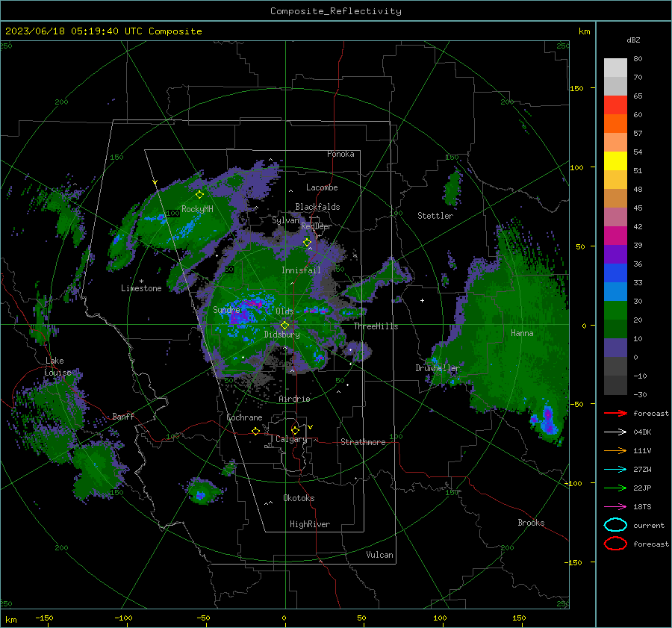Click the Composite_Reflectivity title

click(x=336, y=11)
